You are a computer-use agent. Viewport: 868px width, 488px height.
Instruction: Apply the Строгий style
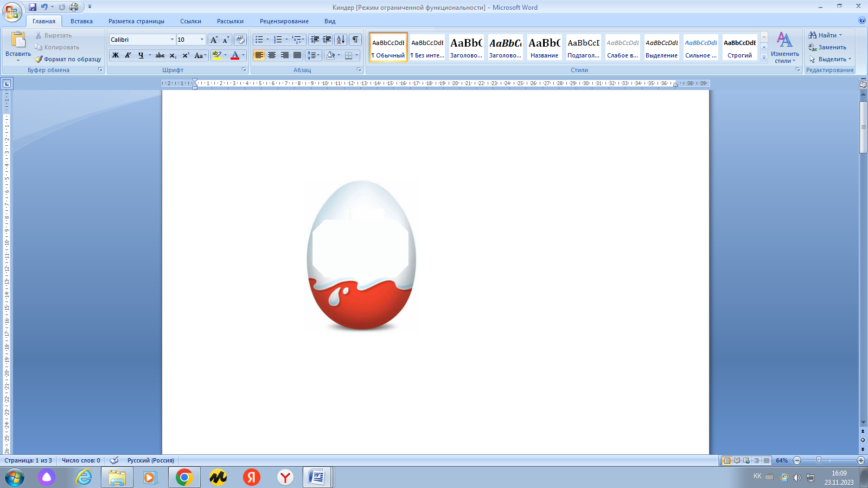click(740, 47)
